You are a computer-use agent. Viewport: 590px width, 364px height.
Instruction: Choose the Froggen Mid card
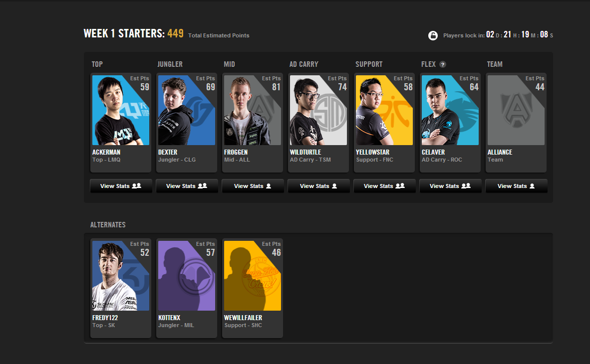[253, 123]
